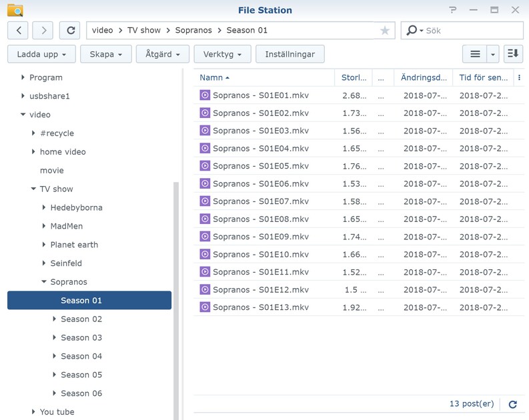The width and height of the screenshot is (529, 420).
Task: Click the forward navigation arrow
Action: 43,31
